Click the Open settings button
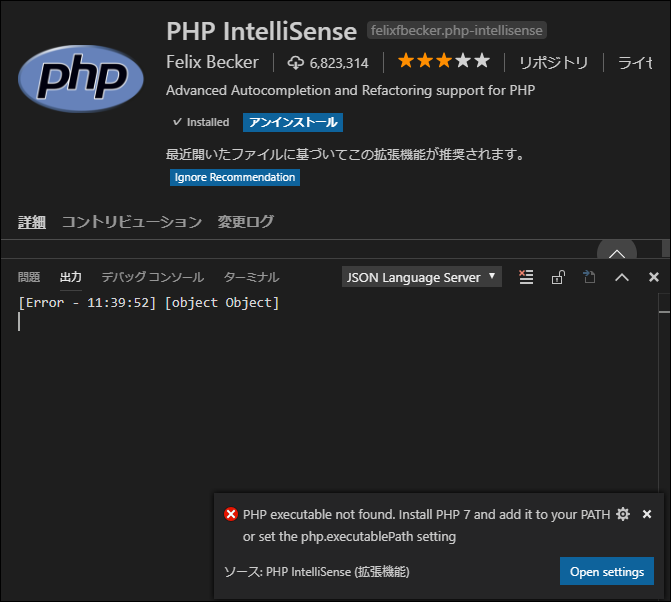Viewport: 671px width, 602px height. tap(606, 572)
